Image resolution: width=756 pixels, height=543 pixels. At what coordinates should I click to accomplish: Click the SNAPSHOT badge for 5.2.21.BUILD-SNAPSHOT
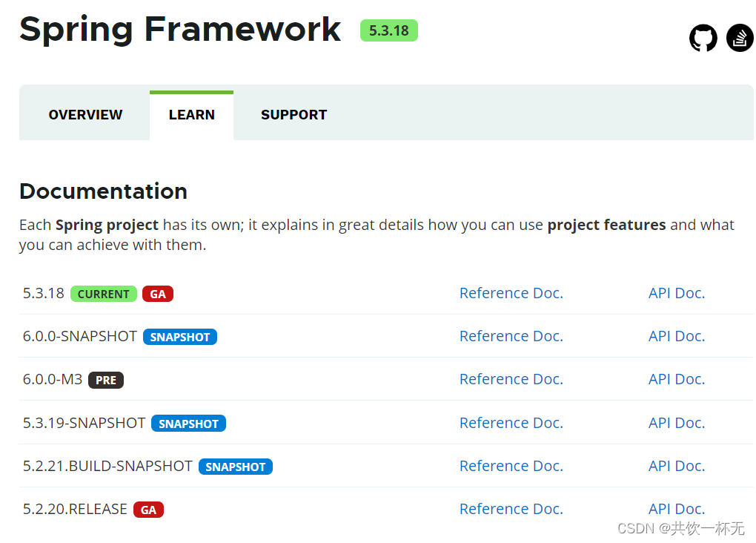click(x=235, y=467)
